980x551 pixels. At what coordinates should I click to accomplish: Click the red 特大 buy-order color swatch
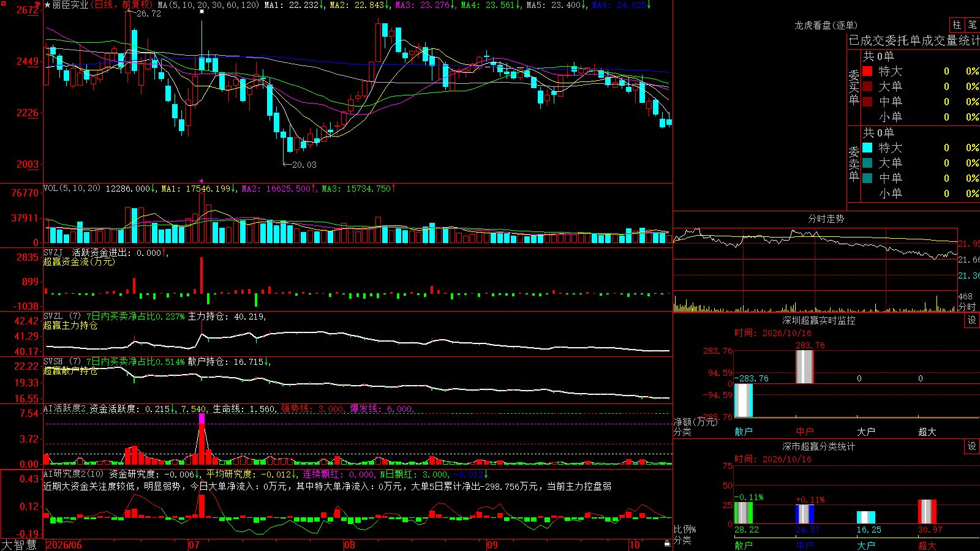coord(867,71)
